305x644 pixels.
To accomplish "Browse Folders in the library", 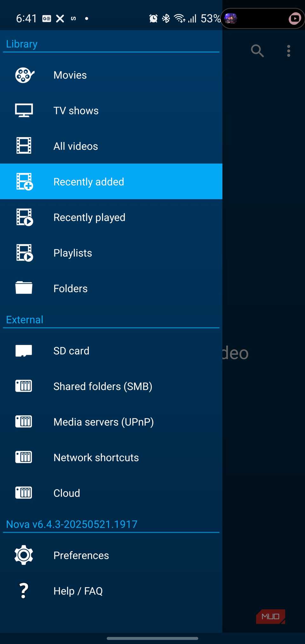I will pos(111,288).
